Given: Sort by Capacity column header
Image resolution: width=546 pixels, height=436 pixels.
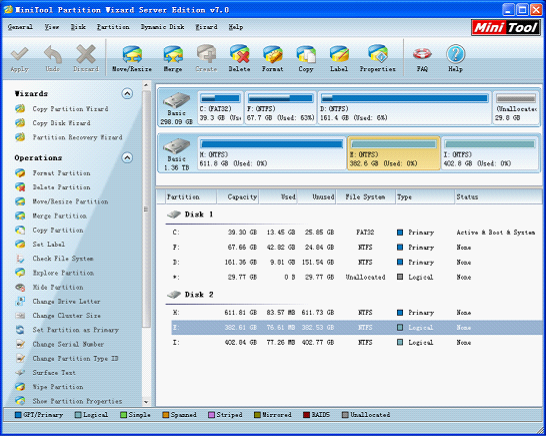Looking at the screenshot, I should pyautogui.click(x=238, y=197).
